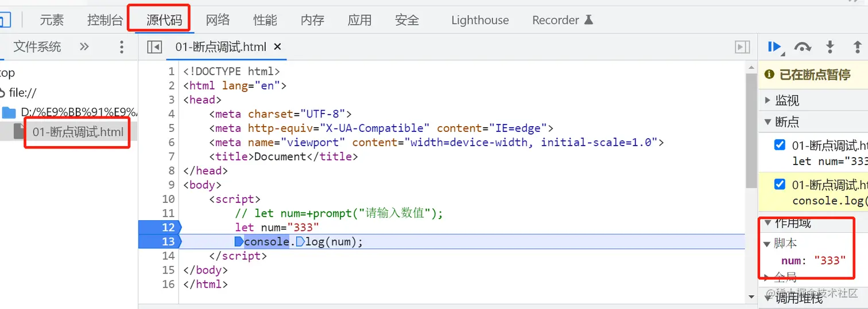Click the num: "333" scope variable
Viewport: 868px width, 309px height.
pos(813,261)
